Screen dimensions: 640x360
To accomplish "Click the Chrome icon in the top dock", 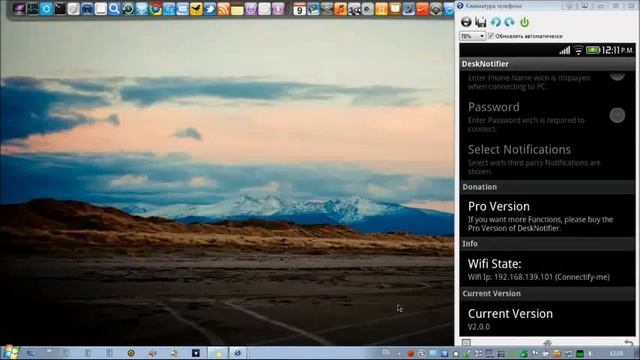I will coord(155,9).
